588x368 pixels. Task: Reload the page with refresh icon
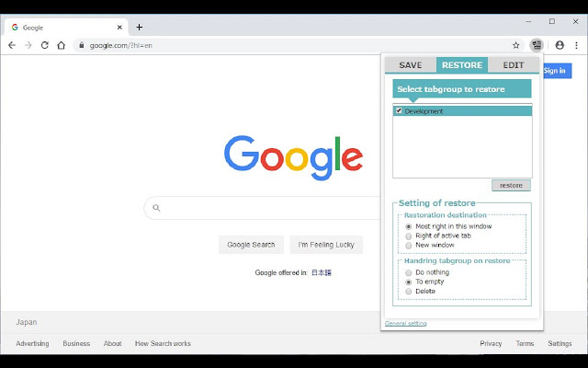tap(45, 45)
